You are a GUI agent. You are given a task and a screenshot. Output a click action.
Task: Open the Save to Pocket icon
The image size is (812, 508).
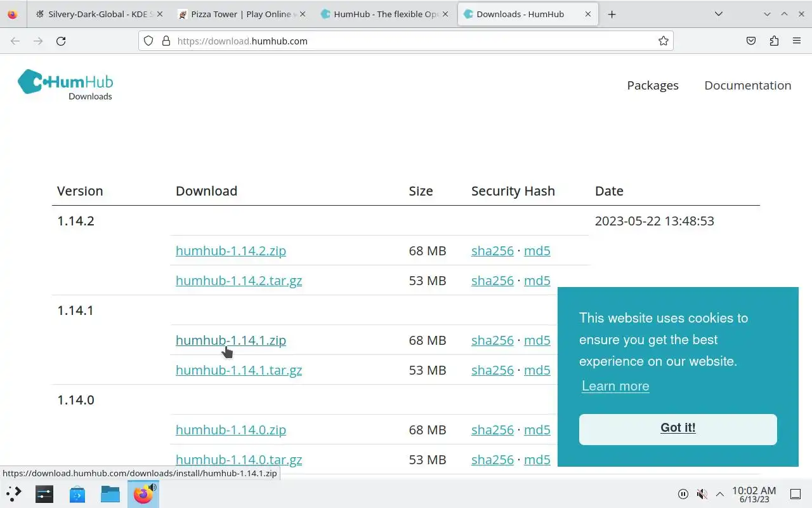(751, 41)
